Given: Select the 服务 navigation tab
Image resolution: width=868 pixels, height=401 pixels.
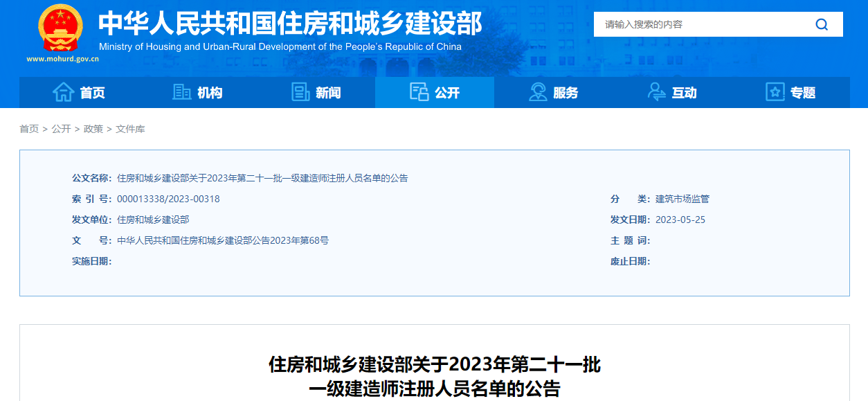Looking at the screenshot, I should pos(566,93).
